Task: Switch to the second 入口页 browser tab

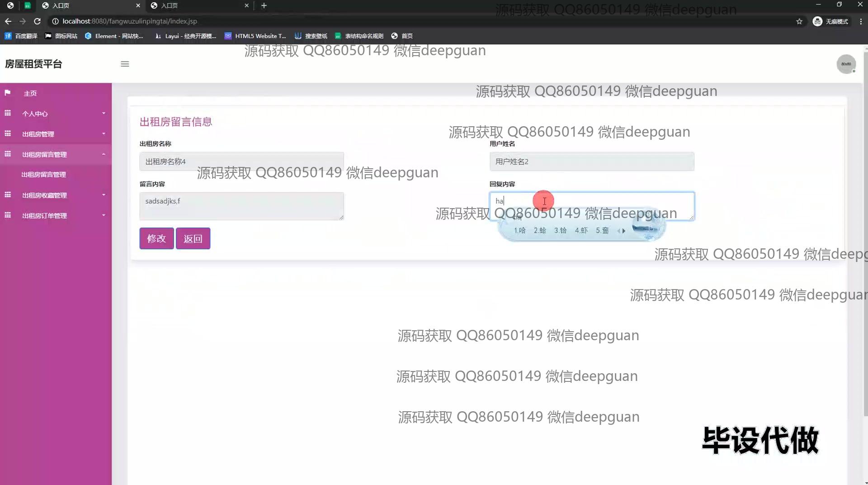Action: point(199,5)
